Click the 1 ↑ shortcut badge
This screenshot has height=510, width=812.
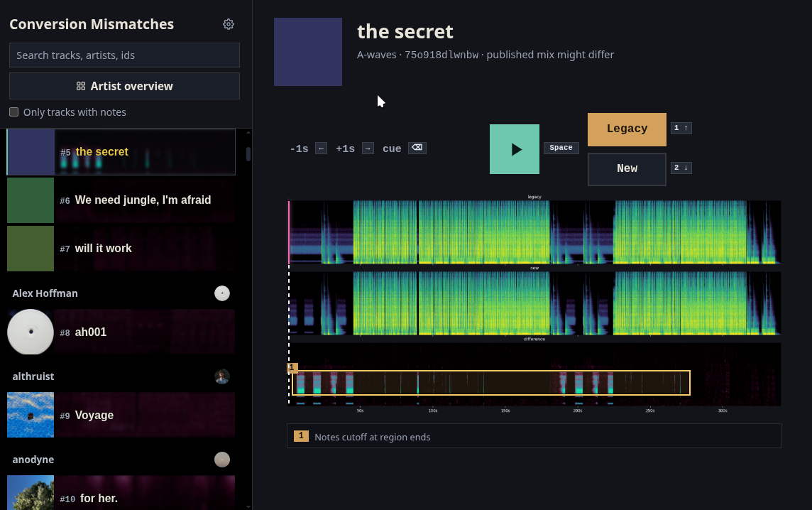(681, 128)
